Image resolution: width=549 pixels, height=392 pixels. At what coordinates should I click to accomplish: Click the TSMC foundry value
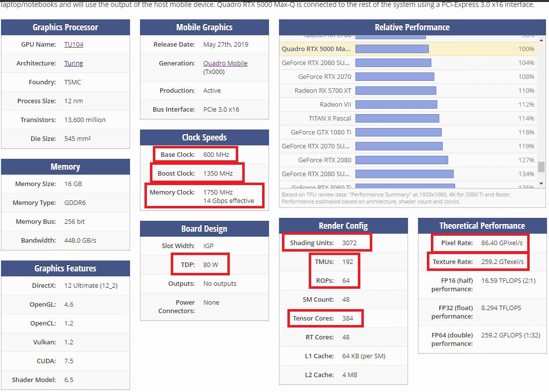[72, 82]
